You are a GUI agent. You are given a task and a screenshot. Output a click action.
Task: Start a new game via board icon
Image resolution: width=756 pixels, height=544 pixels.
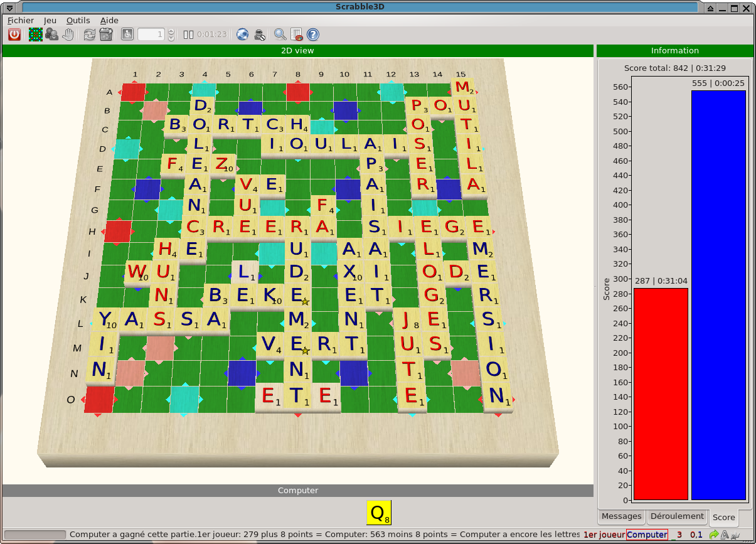36,35
